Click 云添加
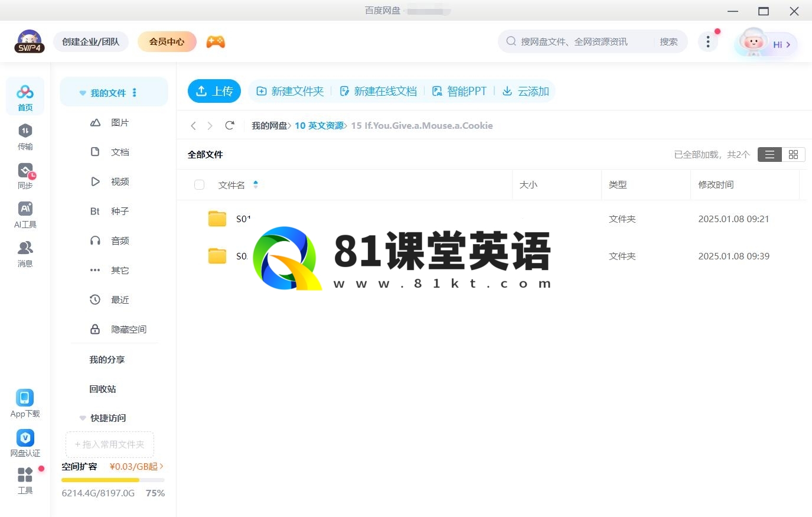The image size is (812, 517). 526,91
